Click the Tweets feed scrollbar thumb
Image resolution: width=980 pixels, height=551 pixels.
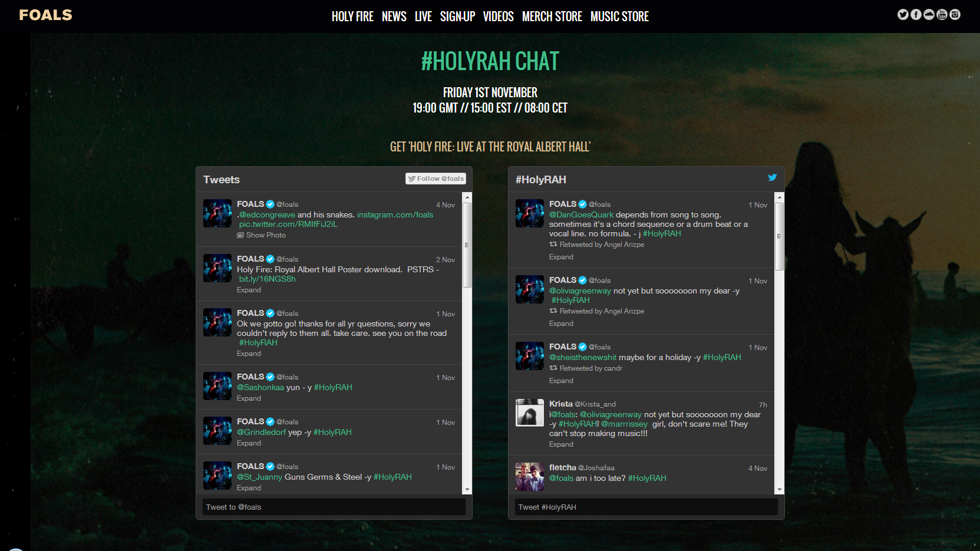(x=467, y=245)
